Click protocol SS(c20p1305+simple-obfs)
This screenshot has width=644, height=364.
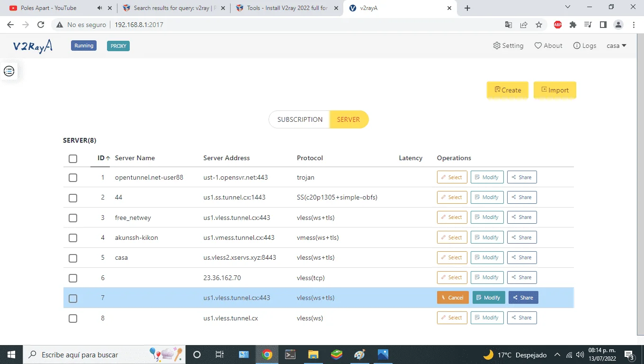click(x=337, y=197)
